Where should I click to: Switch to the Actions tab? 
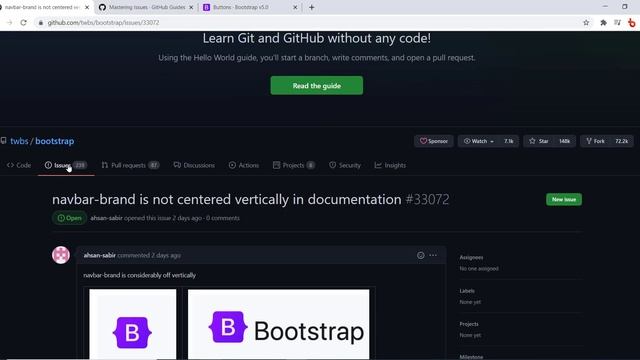tap(244, 165)
